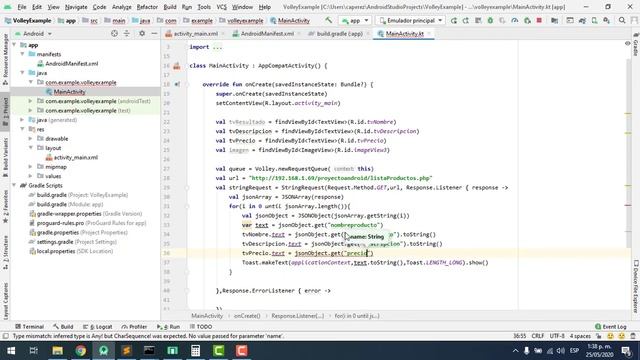
Task: Open the VCS menu
Action: click(x=221, y=7)
